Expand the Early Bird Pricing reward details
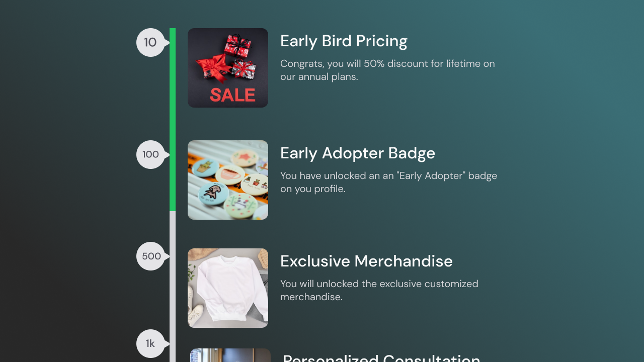Image resolution: width=644 pixels, height=362 pixels. (344, 41)
